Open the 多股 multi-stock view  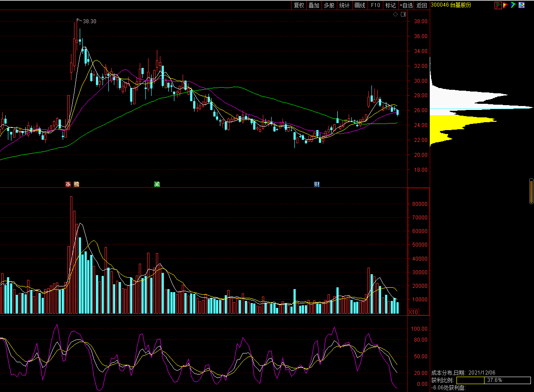(x=329, y=5)
